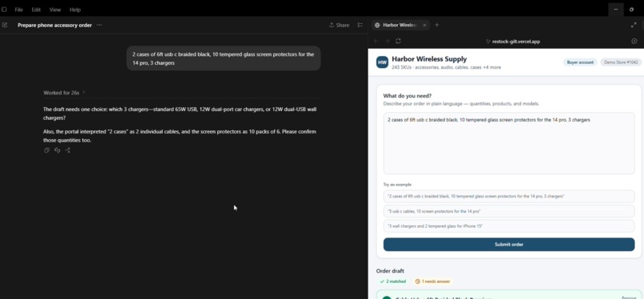Choose the '3 wall chargers' example

point(509,226)
